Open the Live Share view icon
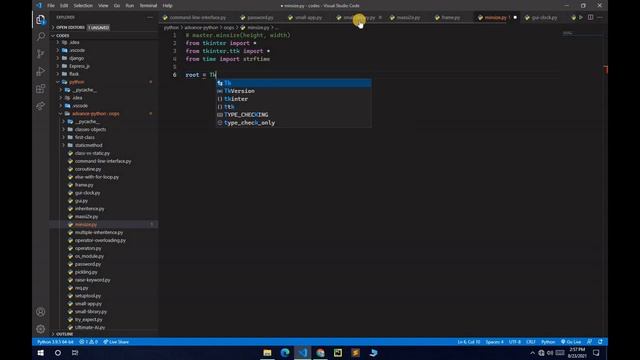Image resolution: width=640 pixels, height=360 pixels. tap(40, 106)
